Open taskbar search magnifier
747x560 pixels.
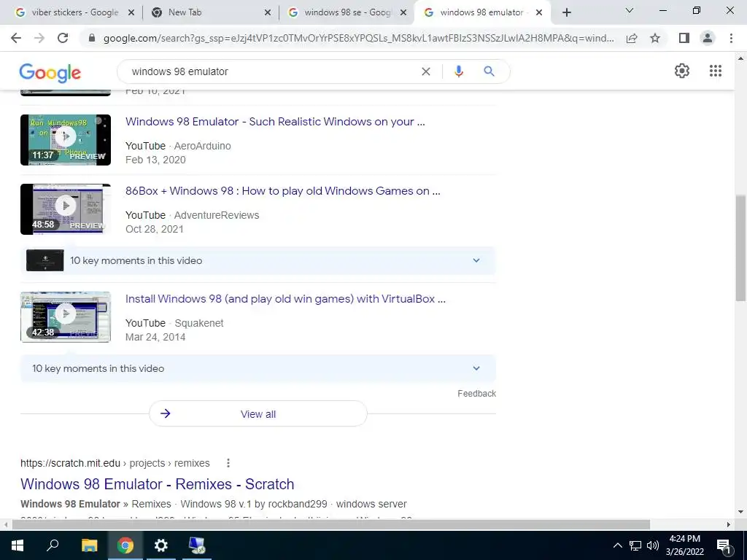point(53,545)
